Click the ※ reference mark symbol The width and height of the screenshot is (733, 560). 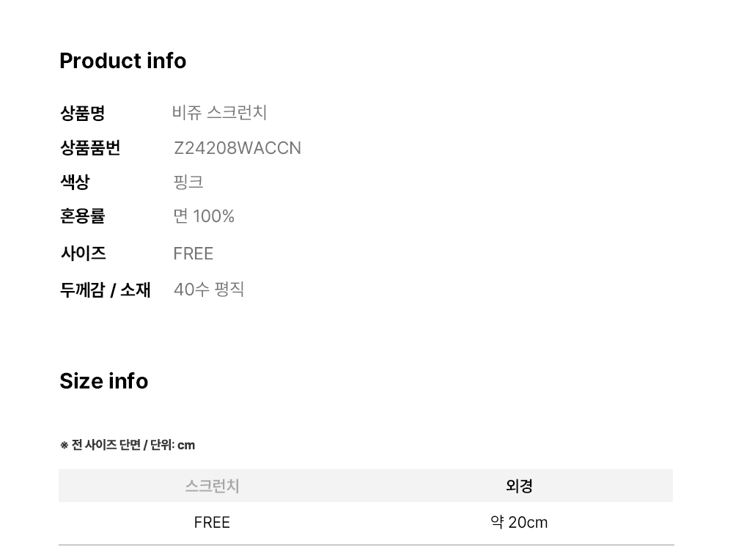(64, 445)
